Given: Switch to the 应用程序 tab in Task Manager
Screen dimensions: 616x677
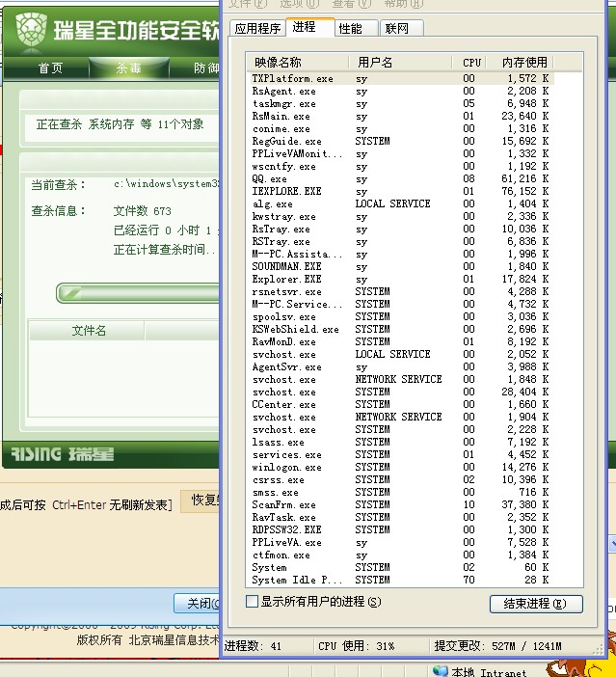Looking at the screenshot, I should click(x=257, y=29).
